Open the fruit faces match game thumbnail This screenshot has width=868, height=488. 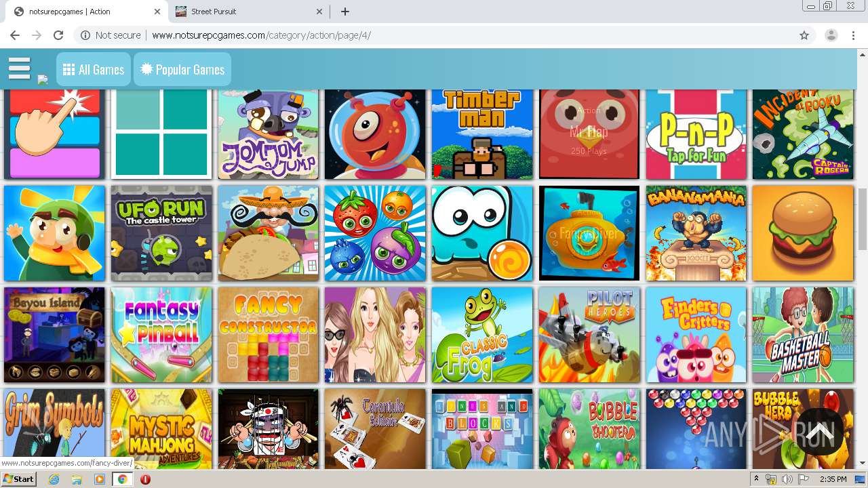coord(375,233)
